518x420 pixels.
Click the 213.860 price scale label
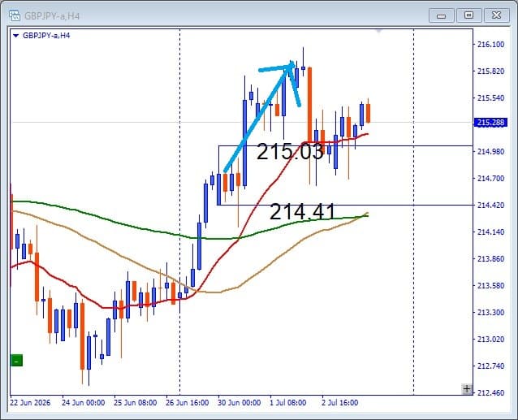(x=491, y=258)
